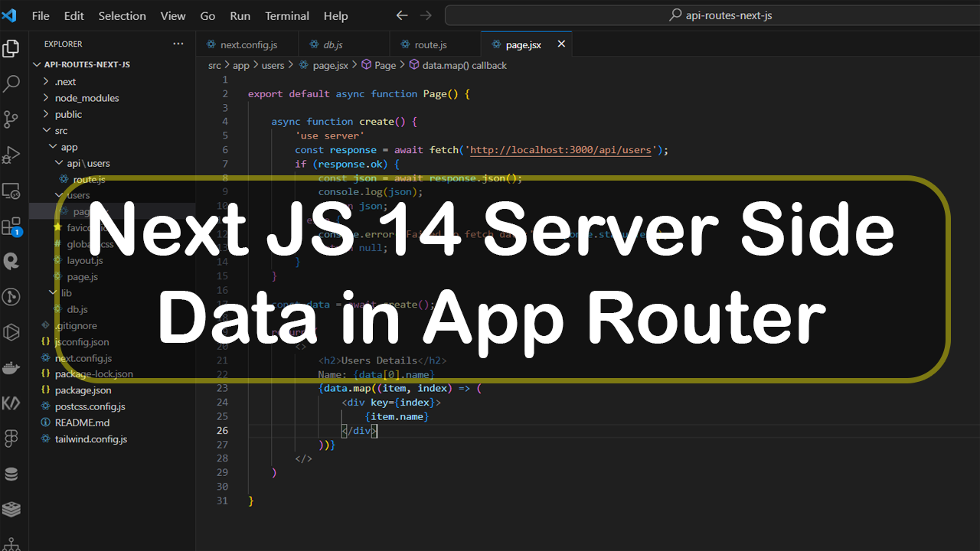Open Explorer views and more actions ellipsis
This screenshot has height=551, width=980.
pos(178,44)
